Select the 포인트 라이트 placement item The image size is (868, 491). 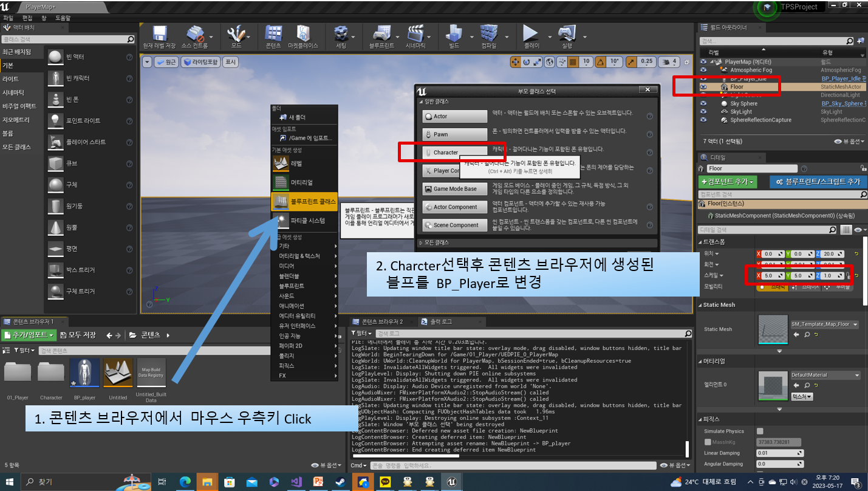(x=90, y=121)
